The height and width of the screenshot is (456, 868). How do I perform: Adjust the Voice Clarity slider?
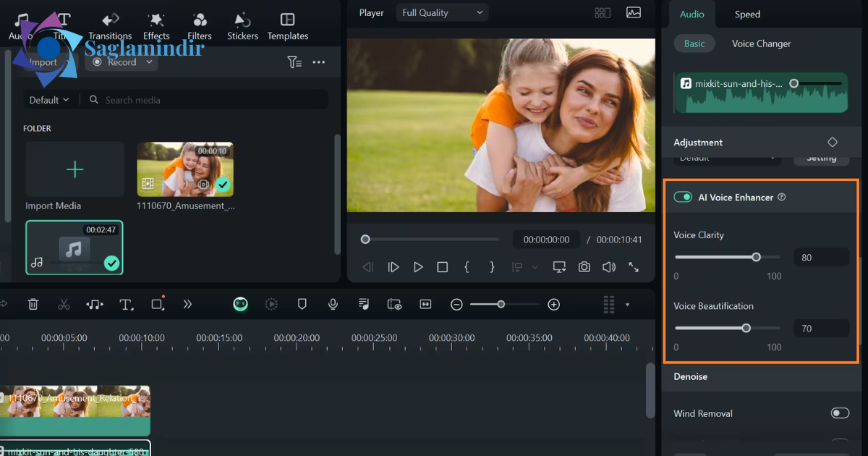click(728, 257)
